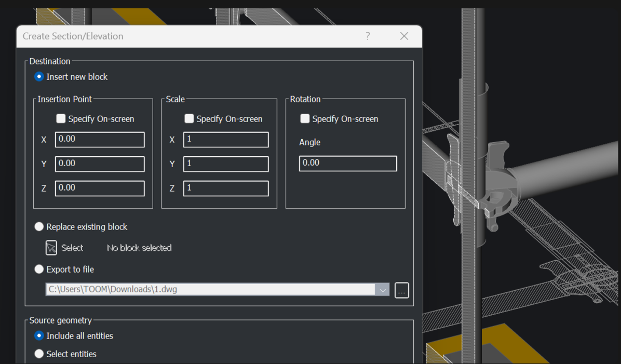Close the Create Section/Elevation dialog
The height and width of the screenshot is (364, 621).
pyautogui.click(x=404, y=36)
